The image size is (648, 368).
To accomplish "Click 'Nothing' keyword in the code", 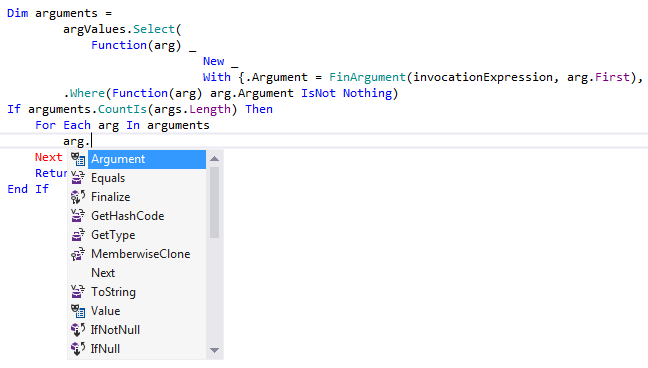I will [367, 93].
